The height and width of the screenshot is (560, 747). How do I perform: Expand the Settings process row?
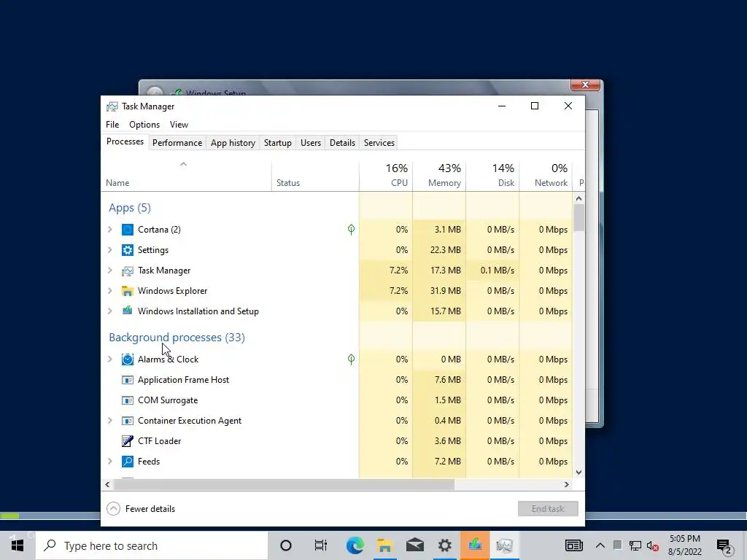pyautogui.click(x=110, y=250)
